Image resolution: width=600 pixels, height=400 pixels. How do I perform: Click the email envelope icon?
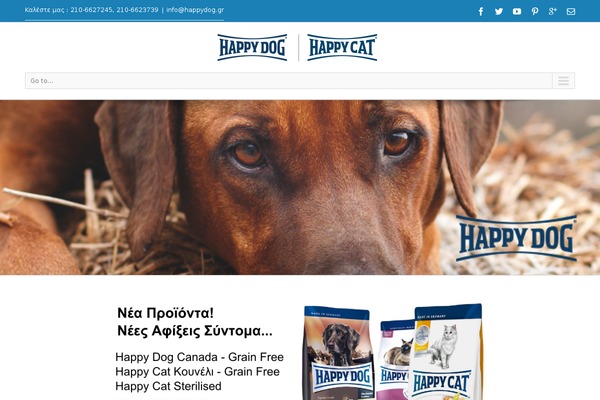571,11
